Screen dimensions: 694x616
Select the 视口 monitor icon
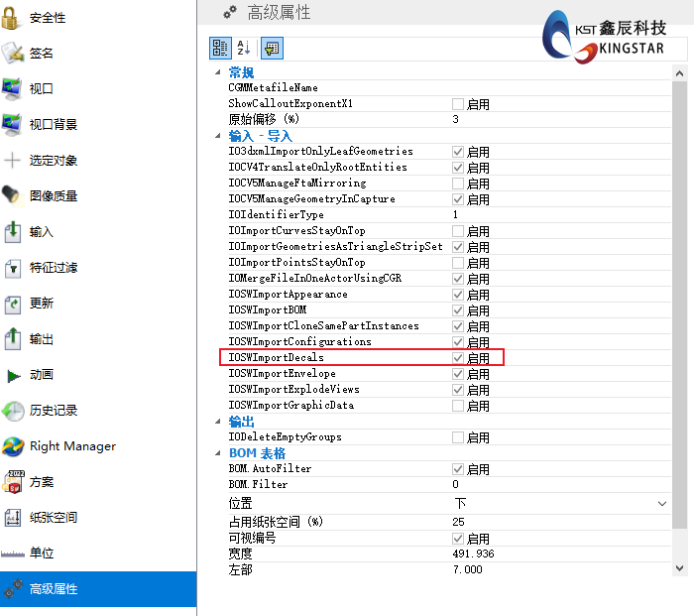click(x=12, y=88)
